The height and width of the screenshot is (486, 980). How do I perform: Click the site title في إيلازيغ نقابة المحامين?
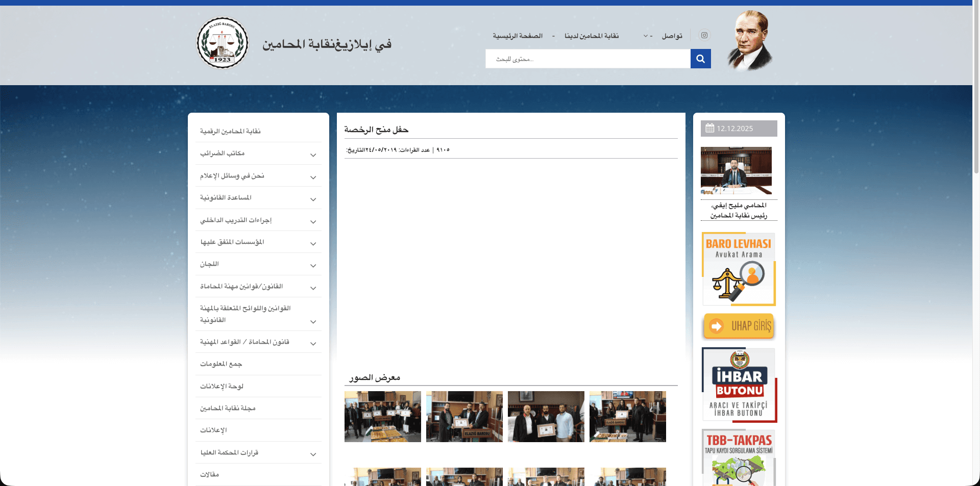pyautogui.click(x=327, y=44)
